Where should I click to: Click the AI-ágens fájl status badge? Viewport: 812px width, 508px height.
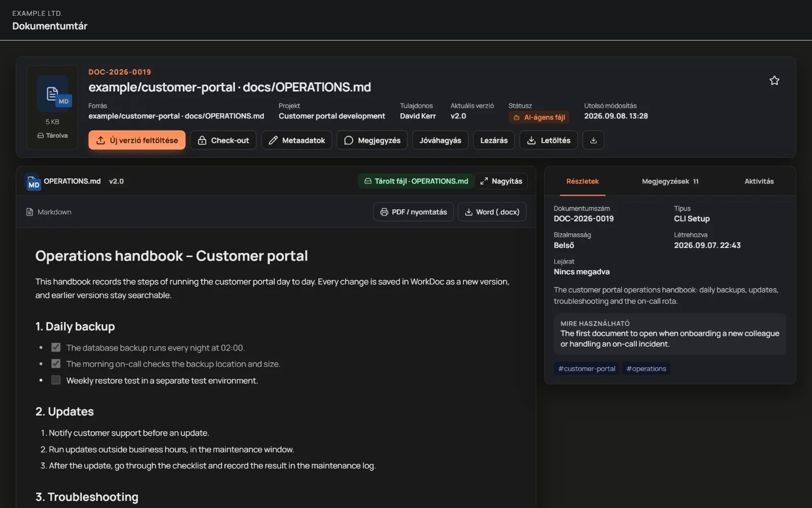[x=539, y=117]
